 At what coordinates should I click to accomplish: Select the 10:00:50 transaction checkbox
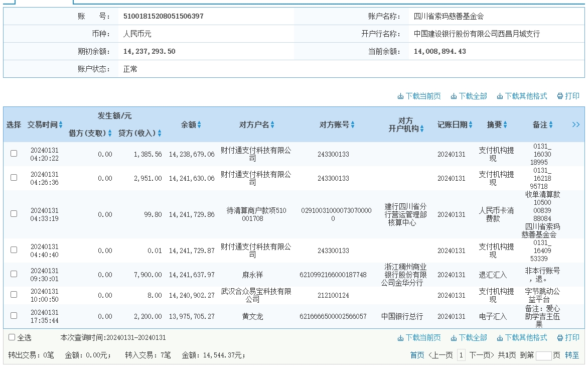tap(14, 295)
